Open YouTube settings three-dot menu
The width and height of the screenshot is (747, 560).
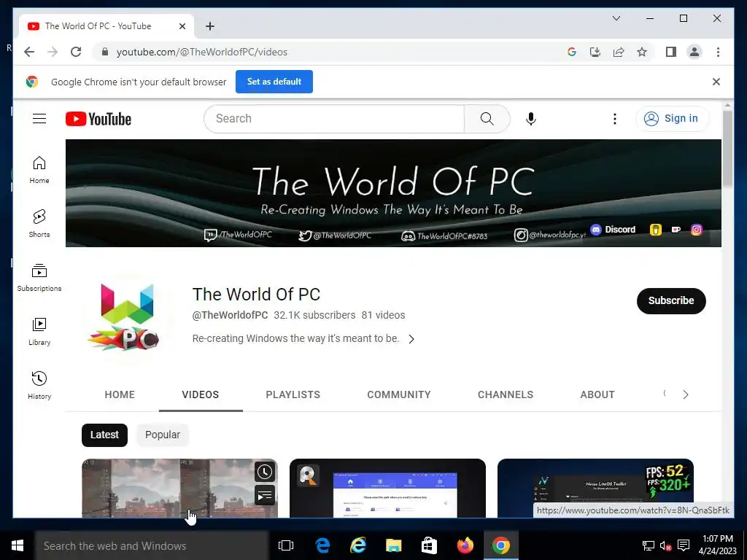614,119
